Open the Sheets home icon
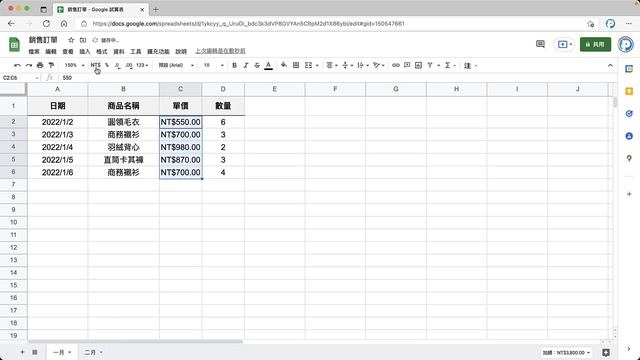The height and width of the screenshot is (360, 640). click(x=14, y=44)
